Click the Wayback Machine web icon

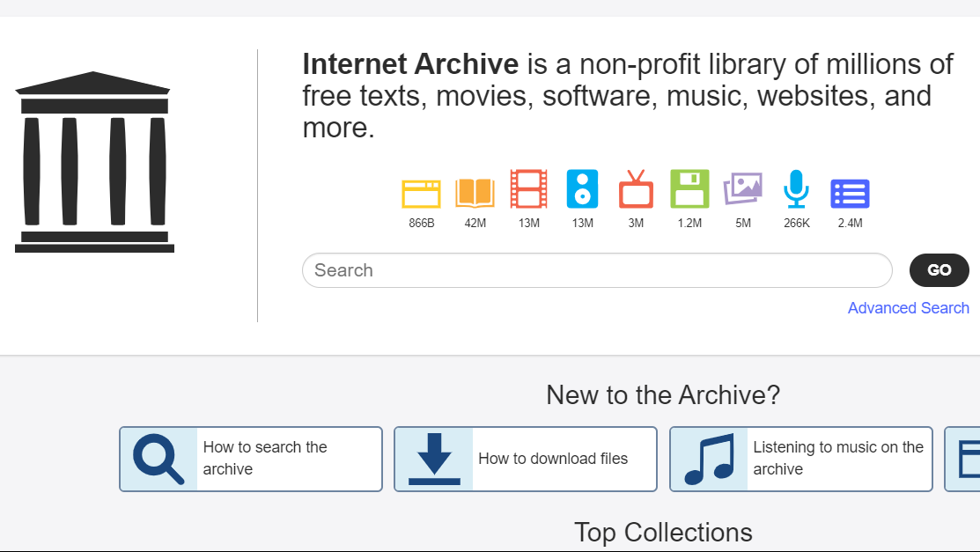tap(421, 193)
